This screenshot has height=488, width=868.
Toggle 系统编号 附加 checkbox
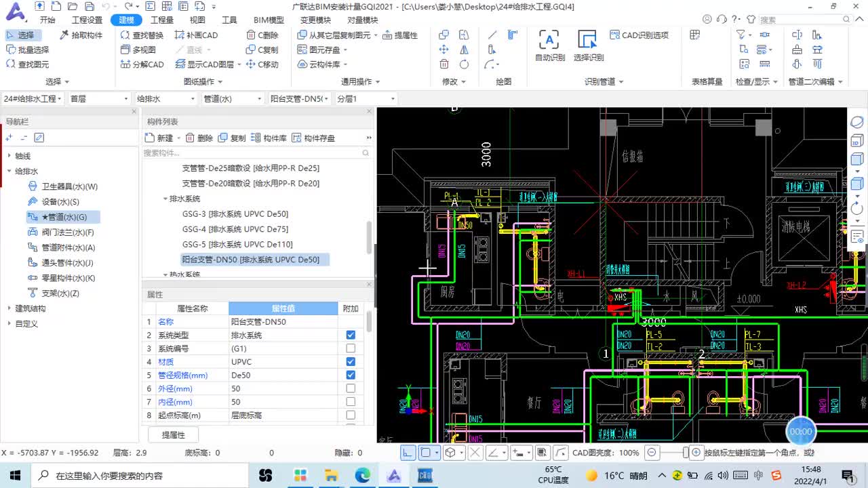(351, 348)
